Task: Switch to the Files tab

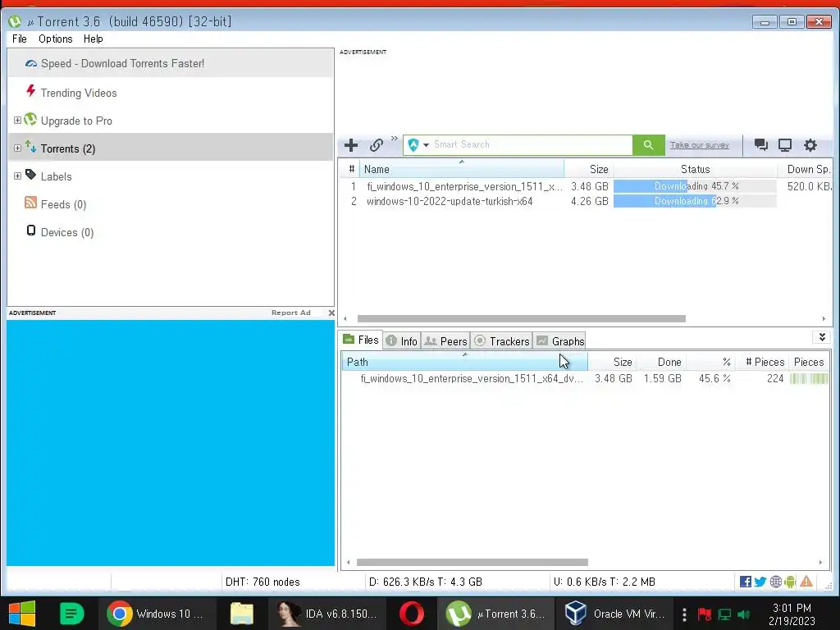Action: tap(361, 340)
